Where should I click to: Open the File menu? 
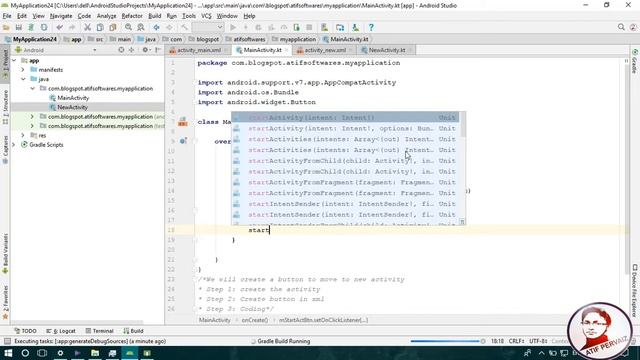(x=7, y=16)
